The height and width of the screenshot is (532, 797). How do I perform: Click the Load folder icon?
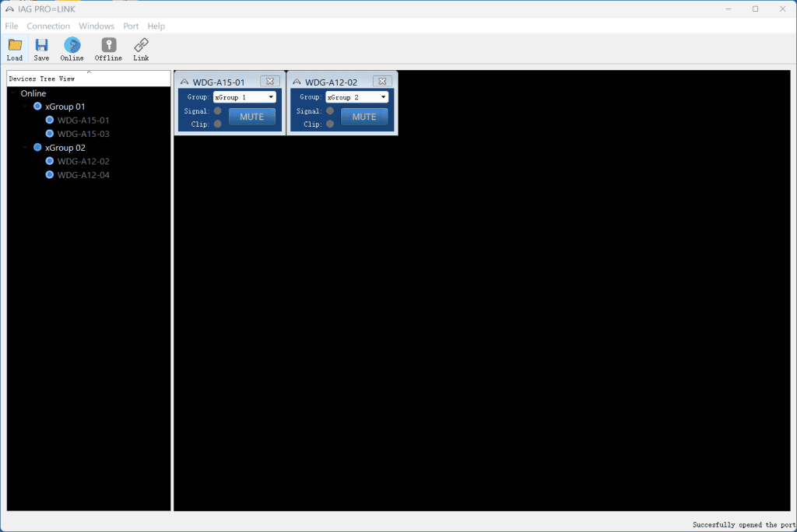15,45
